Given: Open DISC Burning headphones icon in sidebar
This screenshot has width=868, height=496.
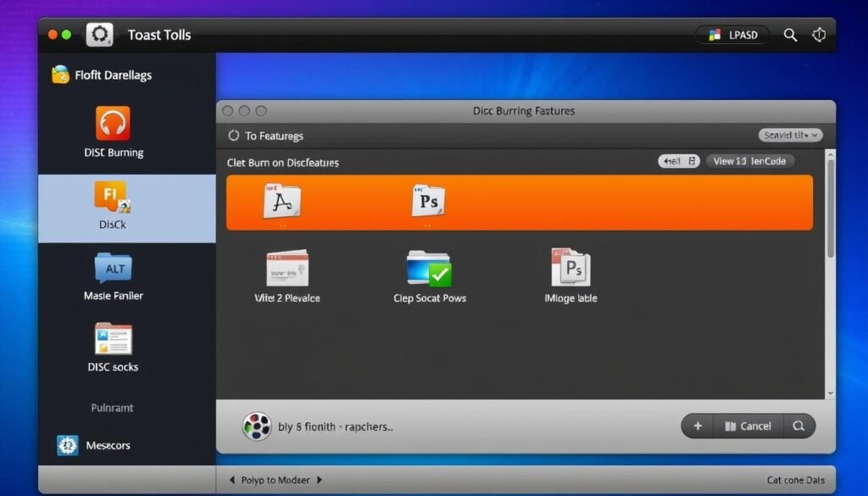Looking at the screenshot, I should (x=113, y=124).
